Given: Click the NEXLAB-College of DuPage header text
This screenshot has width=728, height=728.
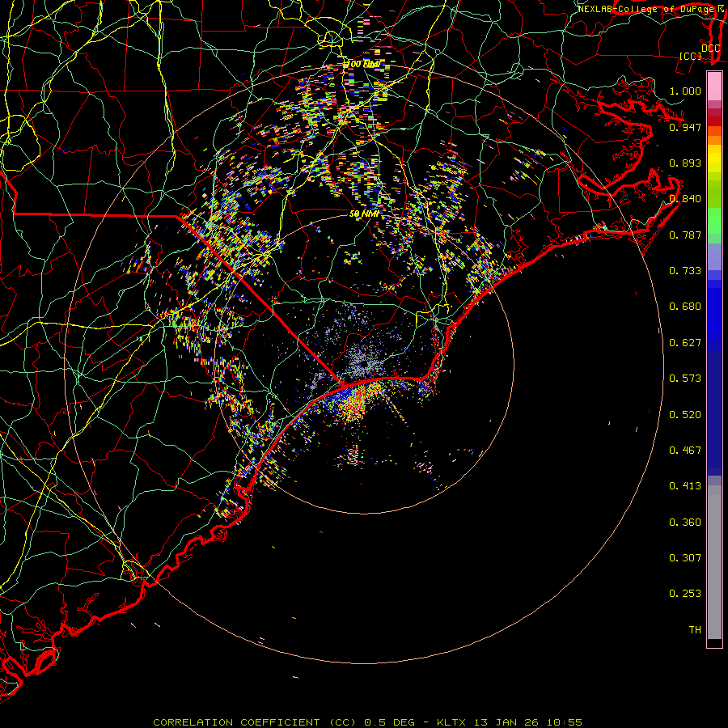Looking at the screenshot, I should tap(646, 9).
